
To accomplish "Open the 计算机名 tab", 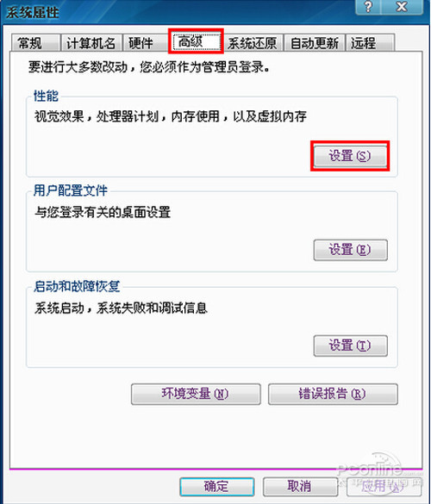I will pyautogui.click(x=91, y=43).
